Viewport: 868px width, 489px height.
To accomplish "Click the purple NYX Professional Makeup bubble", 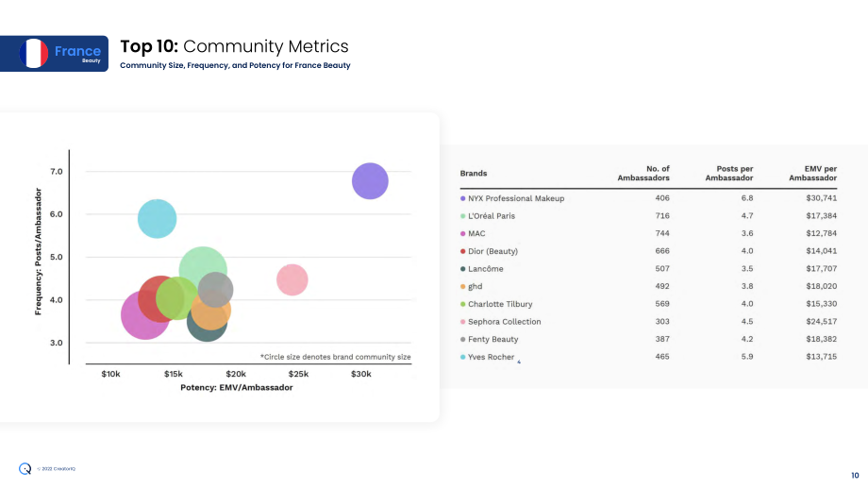I will click(371, 181).
